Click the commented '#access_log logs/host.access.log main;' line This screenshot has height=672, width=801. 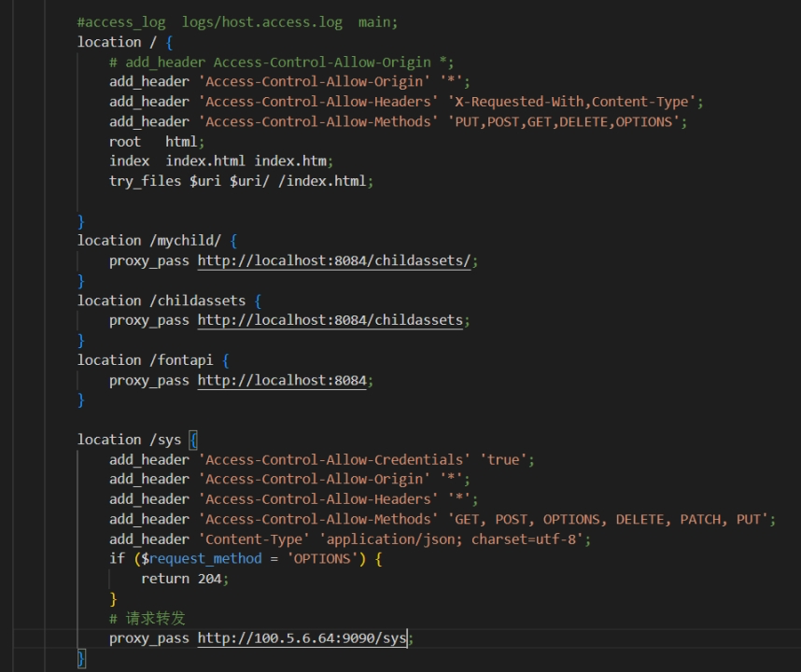pos(237,22)
